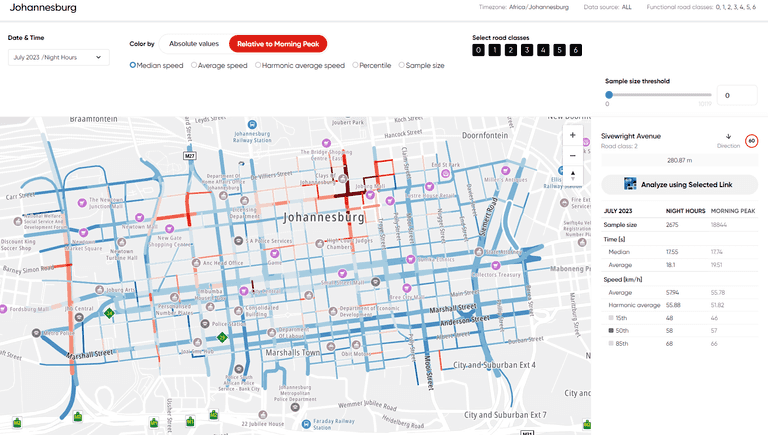
Task: Click the direction arrow icon
Action: [x=728, y=136]
